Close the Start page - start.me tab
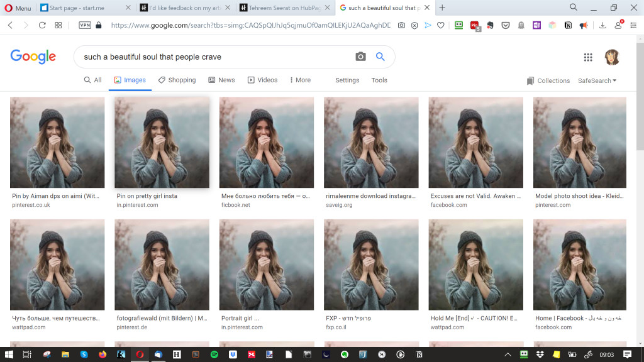The image size is (644, 362). tap(128, 8)
